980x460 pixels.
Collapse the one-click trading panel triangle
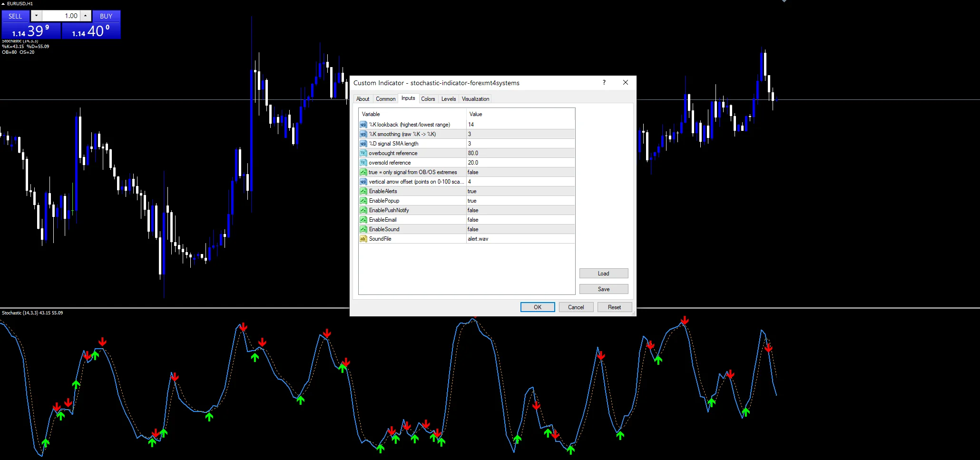point(3,3)
